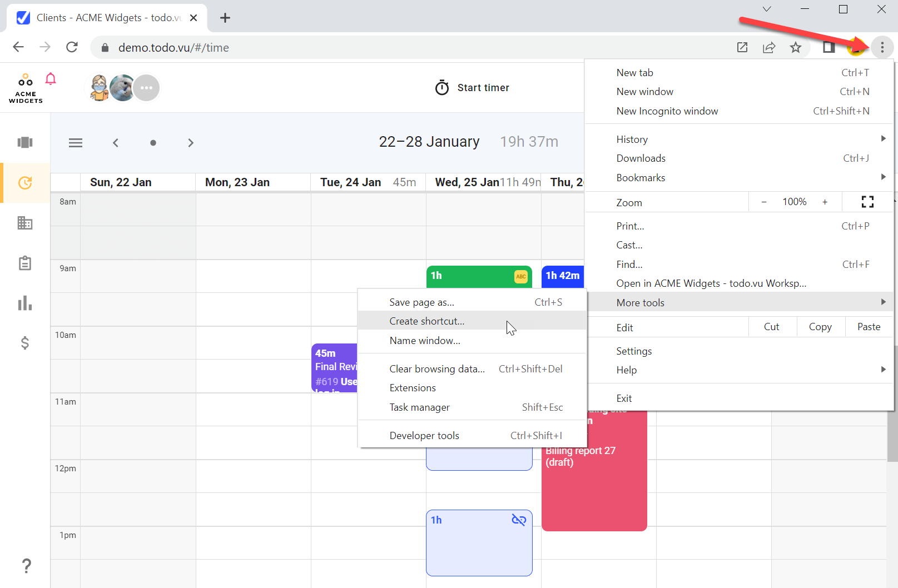Image resolution: width=898 pixels, height=588 pixels.
Task: Click Copy in Edit row
Action: pos(820,327)
